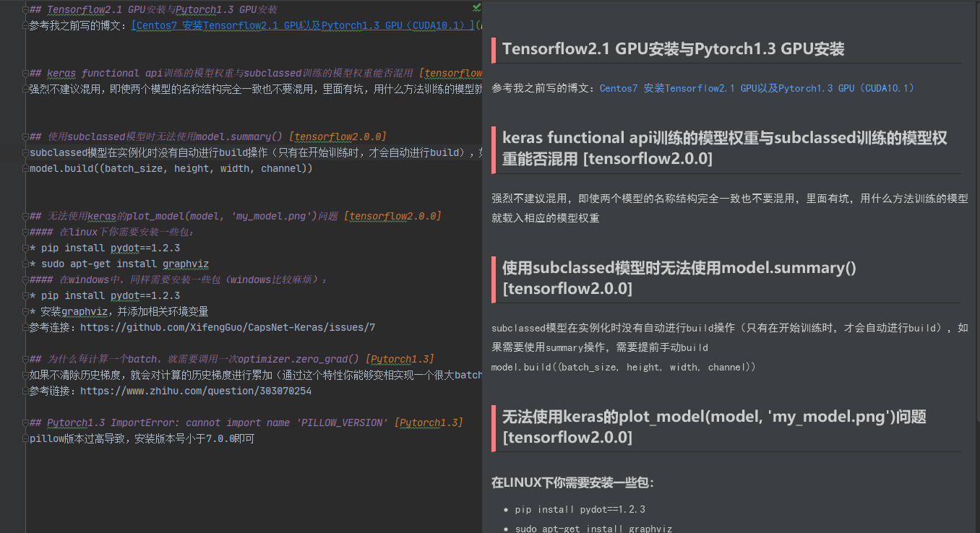Collapse the fold marker beside '#### 在windows中' heading

(x=26, y=280)
